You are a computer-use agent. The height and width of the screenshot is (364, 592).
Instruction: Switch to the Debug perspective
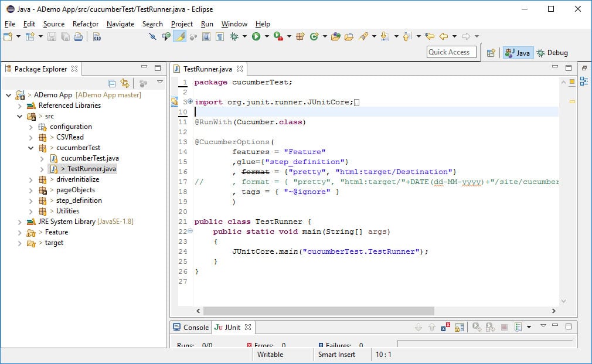click(x=552, y=53)
